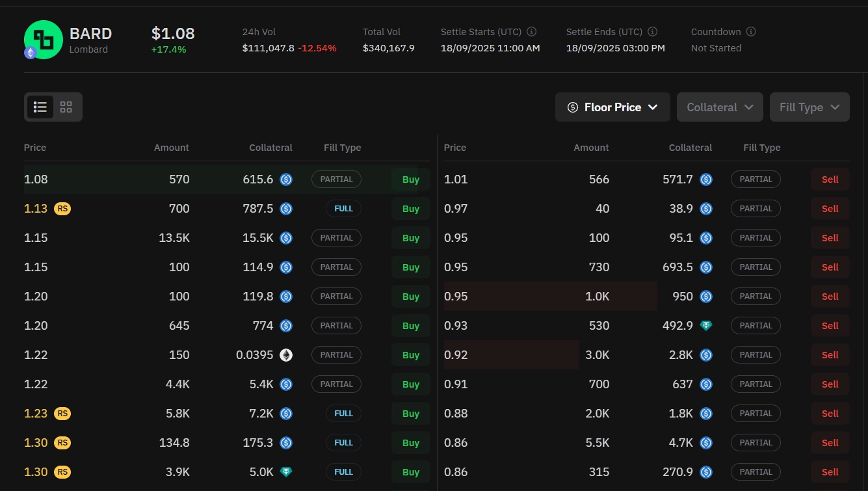This screenshot has width=868, height=491.
Task: Click the PARTIAL tag on the 1.15 buy order
Action: 336,237
